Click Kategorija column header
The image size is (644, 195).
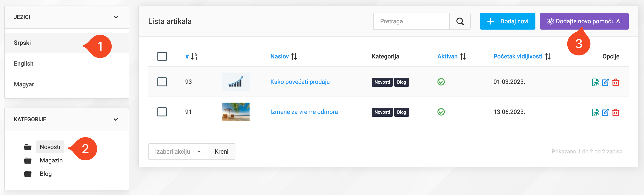385,56
